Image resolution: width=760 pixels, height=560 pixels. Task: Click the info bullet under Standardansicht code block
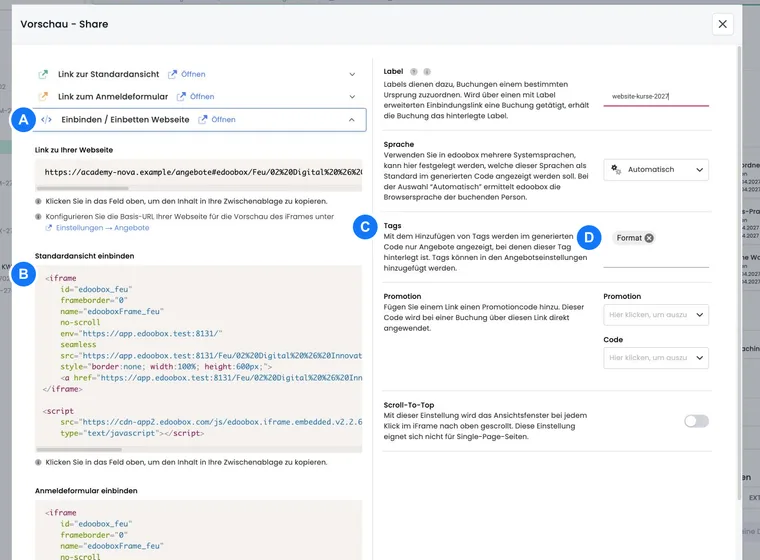pos(38,463)
